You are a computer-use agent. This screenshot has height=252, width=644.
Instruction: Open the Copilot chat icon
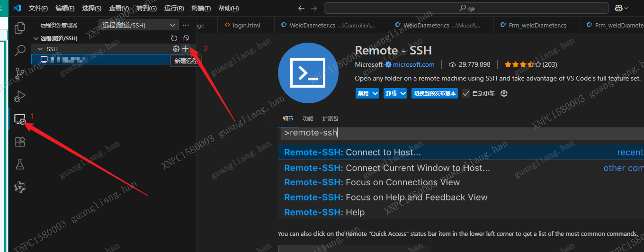coord(618,8)
